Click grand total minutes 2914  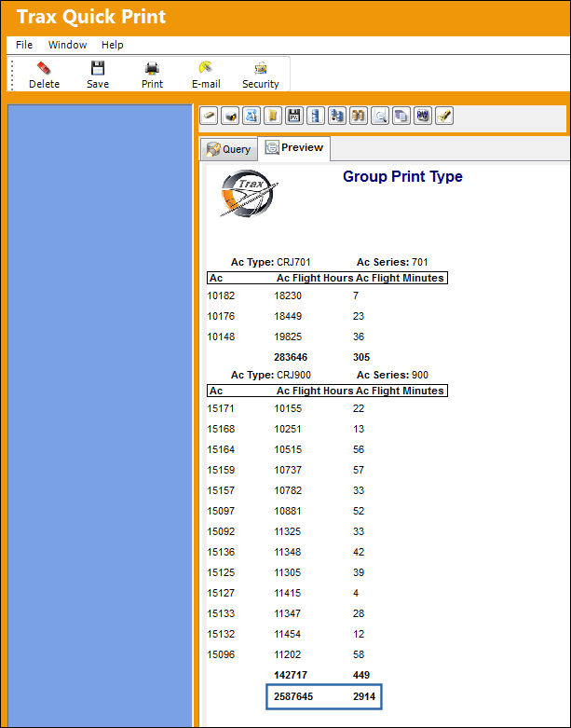pos(364,696)
